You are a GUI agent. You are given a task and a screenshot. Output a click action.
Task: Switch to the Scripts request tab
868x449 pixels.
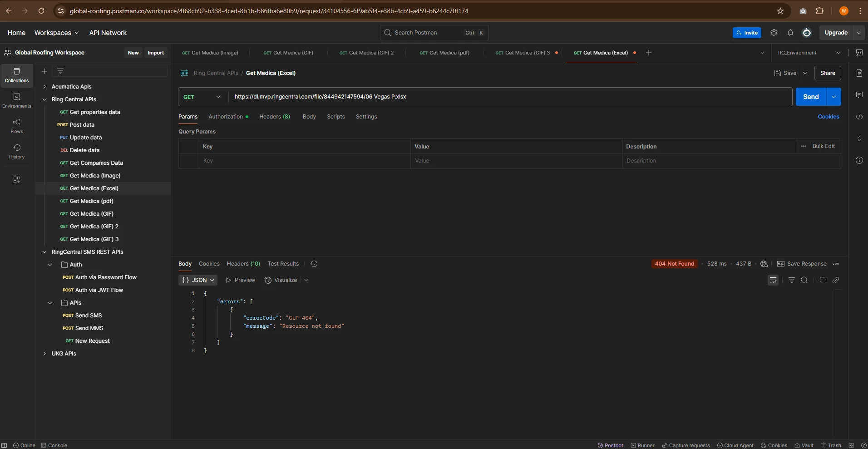[336, 117]
